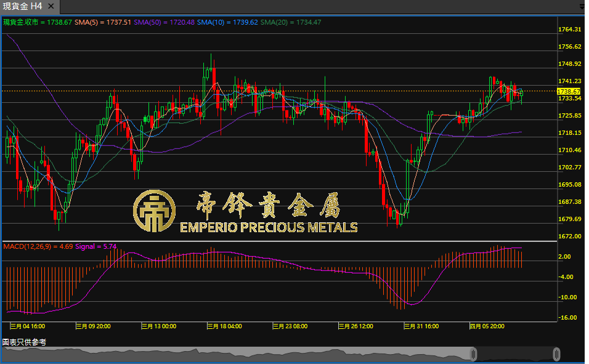Screen dimensions: 589x364
Task: Open the tab list dropdown arrow at top right
Action: click(x=582, y=6)
